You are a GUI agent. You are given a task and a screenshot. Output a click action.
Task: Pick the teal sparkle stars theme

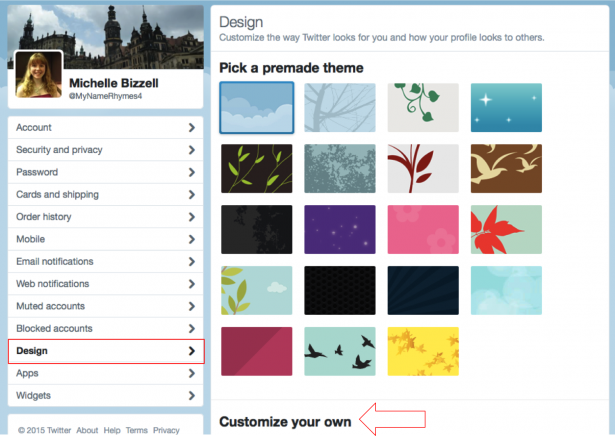coord(506,107)
